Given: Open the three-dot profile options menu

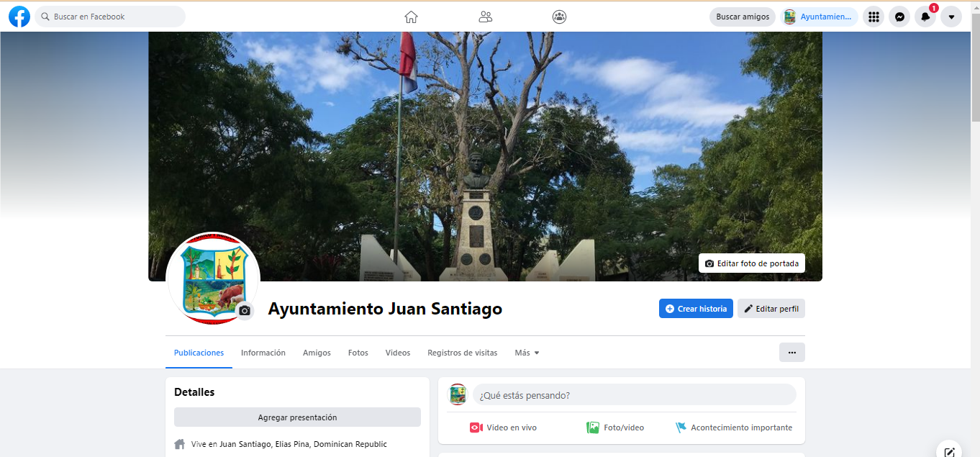Looking at the screenshot, I should (x=791, y=353).
